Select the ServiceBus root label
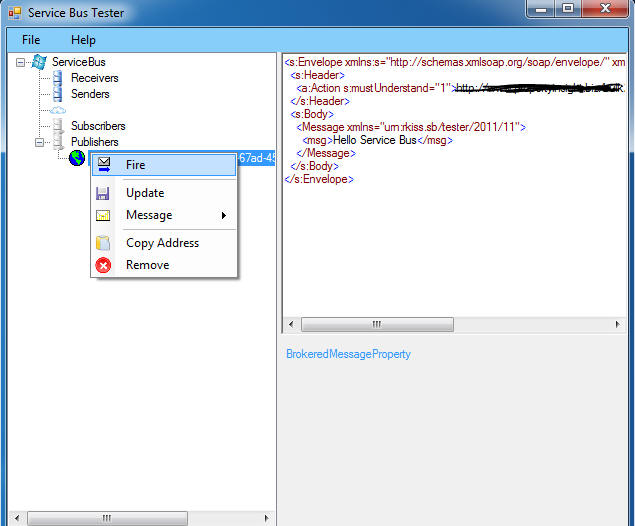Image resolution: width=635 pixels, height=526 pixels. [x=79, y=62]
